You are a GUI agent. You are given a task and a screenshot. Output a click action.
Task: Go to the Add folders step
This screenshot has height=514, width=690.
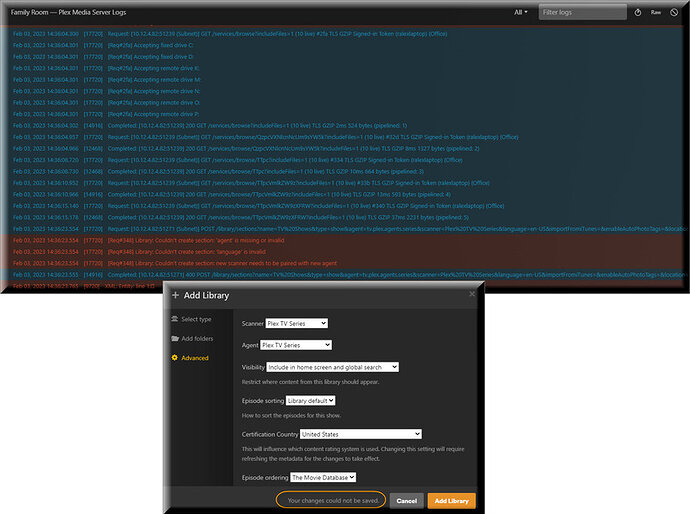click(197, 338)
